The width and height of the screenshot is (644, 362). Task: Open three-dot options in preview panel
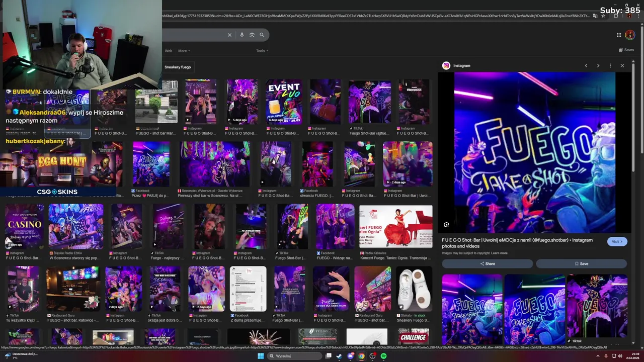[610, 66]
